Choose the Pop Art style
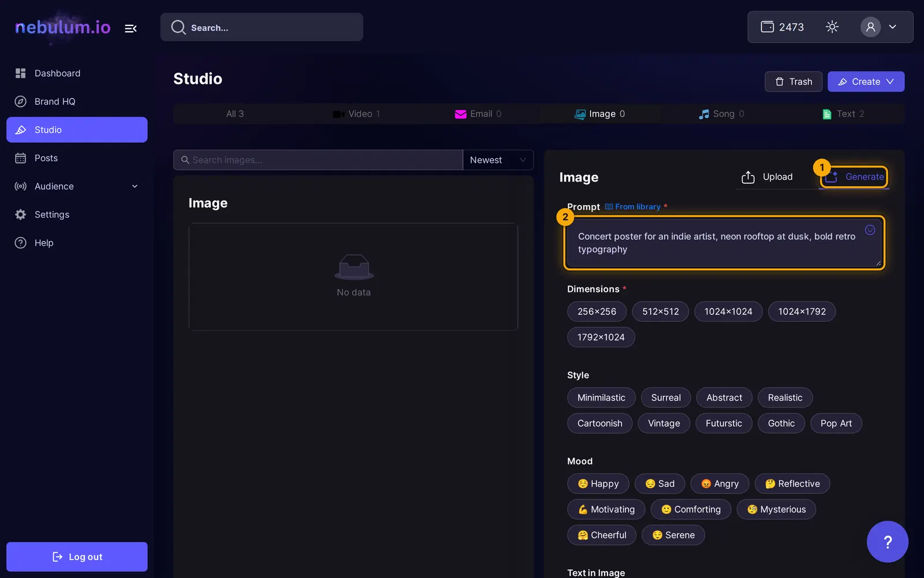 836,424
